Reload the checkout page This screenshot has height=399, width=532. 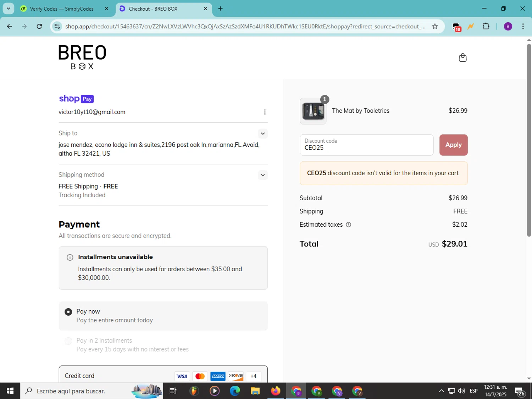coord(39,26)
